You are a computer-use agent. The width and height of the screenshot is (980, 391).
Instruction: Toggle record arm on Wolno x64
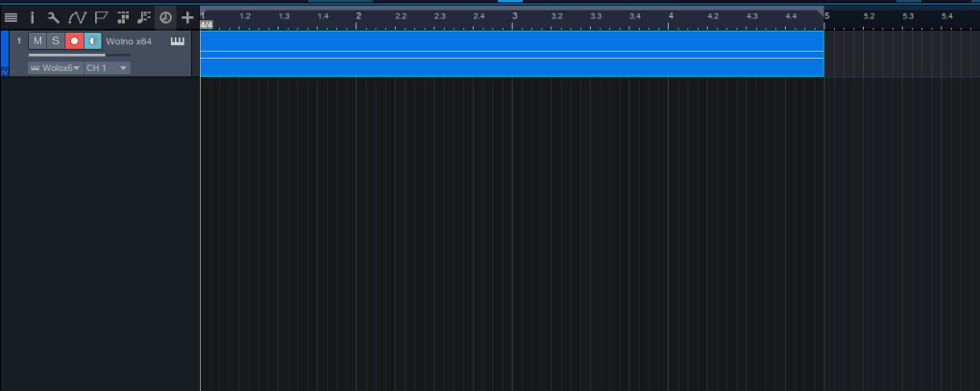pos(74,41)
